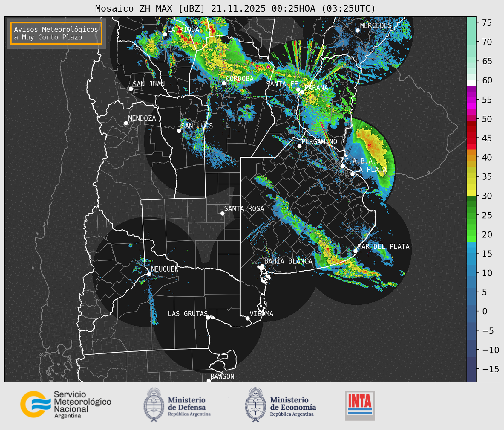Click the 60 dBZ white color band
Image resolution: width=504 pixels, height=430 pixels.
(x=471, y=83)
